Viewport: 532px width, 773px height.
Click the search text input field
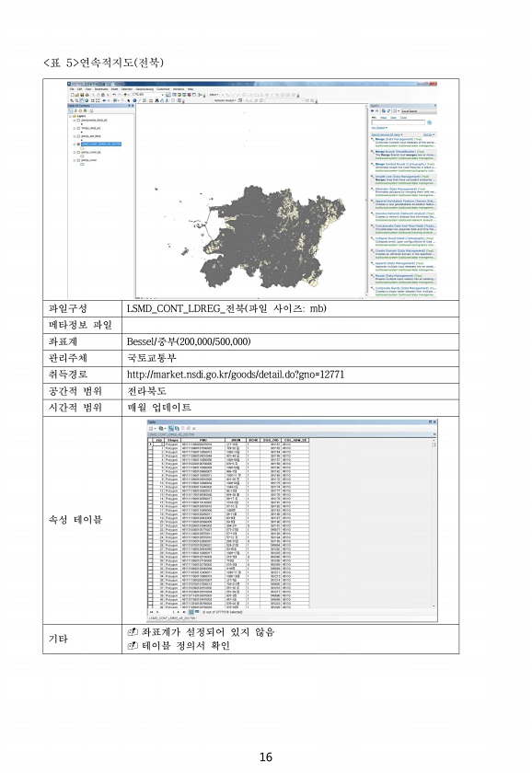click(x=399, y=122)
